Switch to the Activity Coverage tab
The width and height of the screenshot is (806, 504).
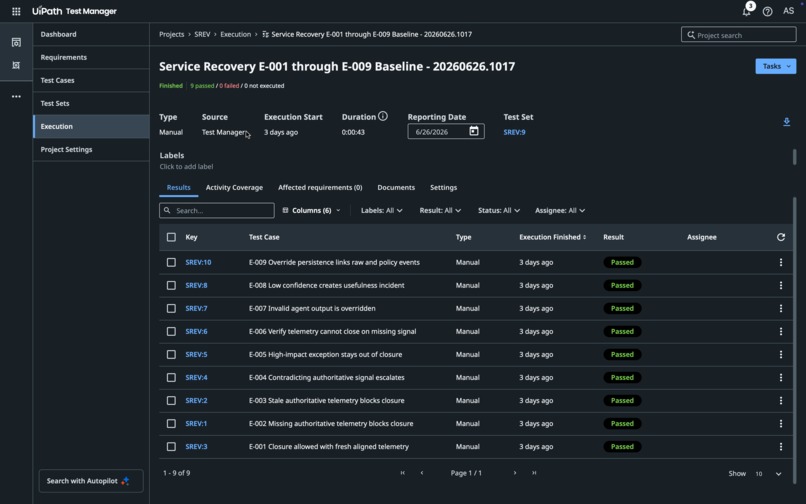pyautogui.click(x=234, y=188)
